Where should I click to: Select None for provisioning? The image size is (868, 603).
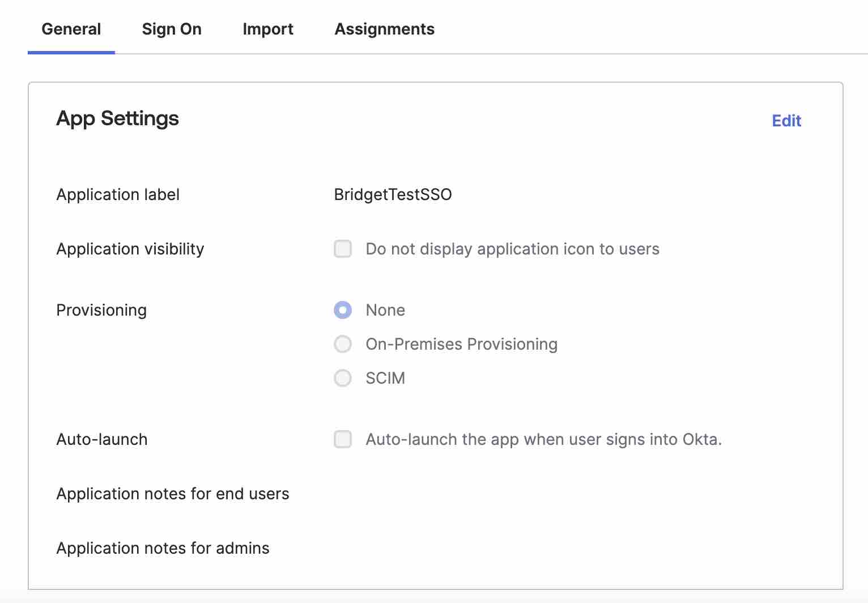(342, 310)
